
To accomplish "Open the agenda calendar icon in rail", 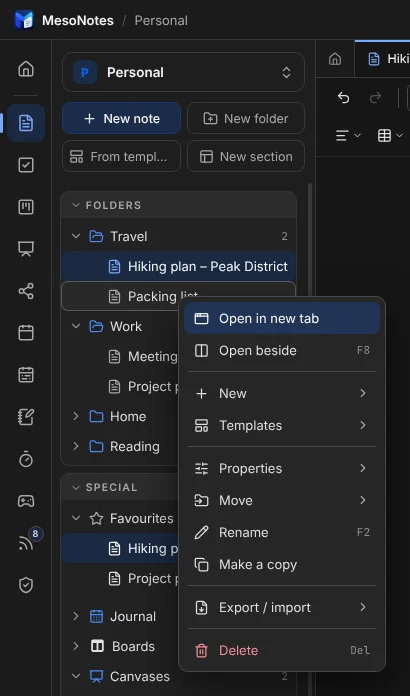I will pos(26,375).
